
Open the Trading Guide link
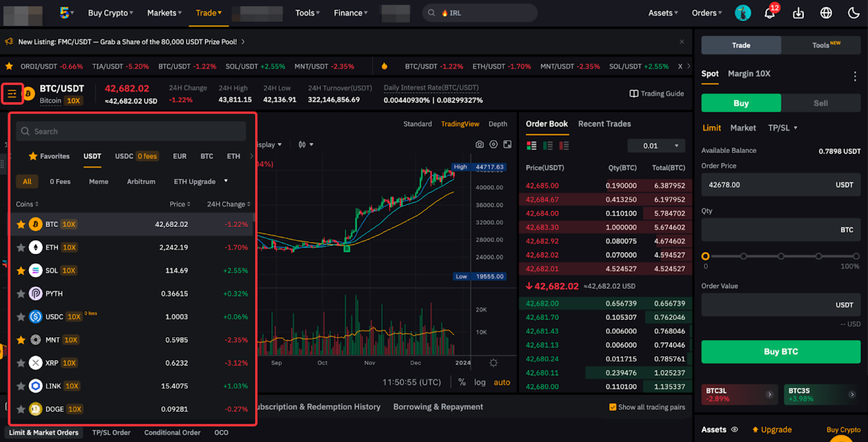[x=656, y=93]
